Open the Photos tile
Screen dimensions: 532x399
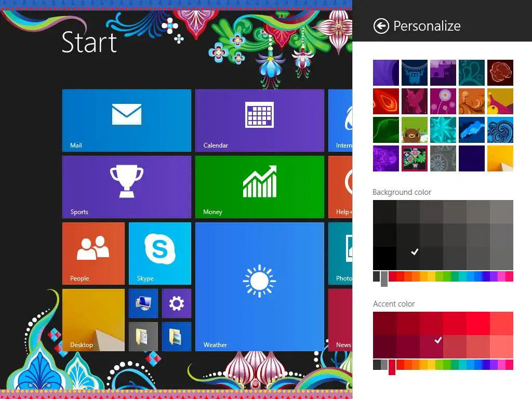[x=340, y=254]
